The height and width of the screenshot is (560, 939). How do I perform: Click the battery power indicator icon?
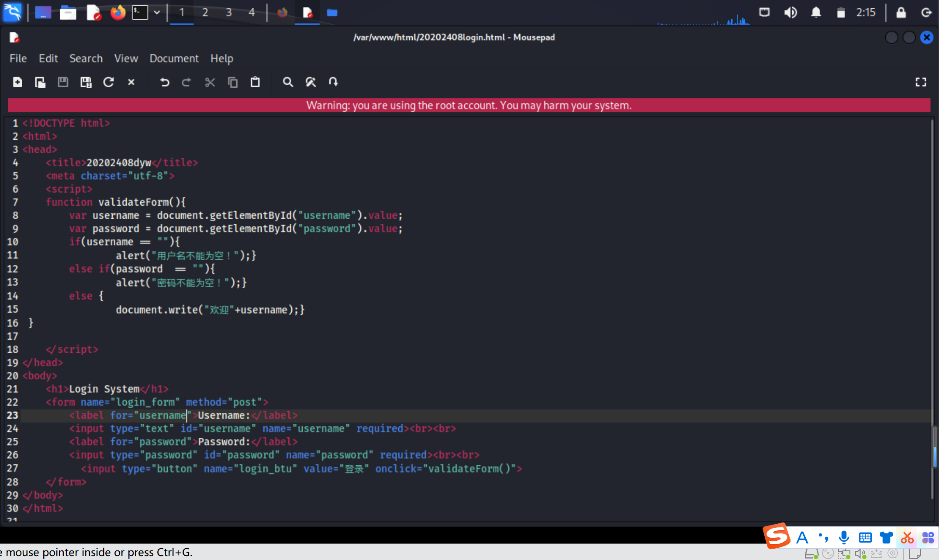(x=841, y=12)
